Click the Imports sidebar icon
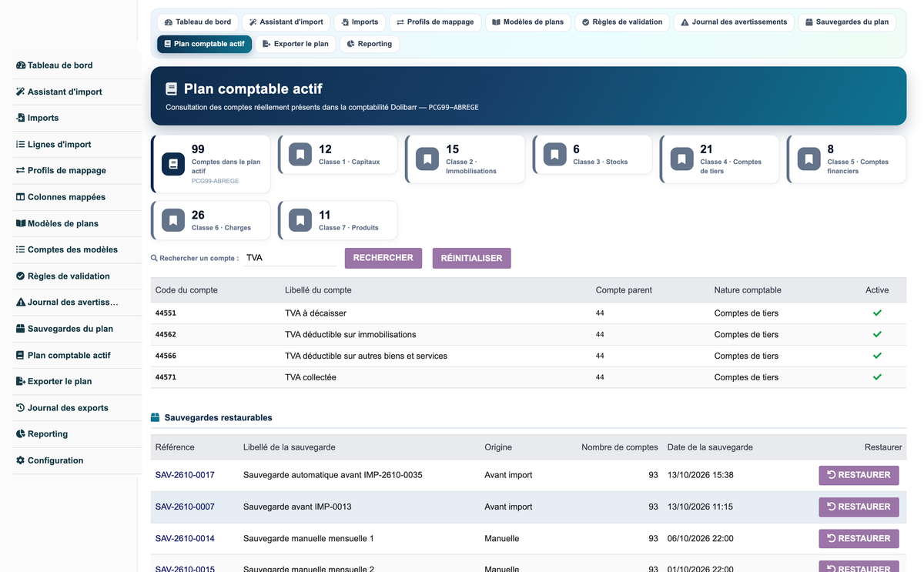 [21, 118]
